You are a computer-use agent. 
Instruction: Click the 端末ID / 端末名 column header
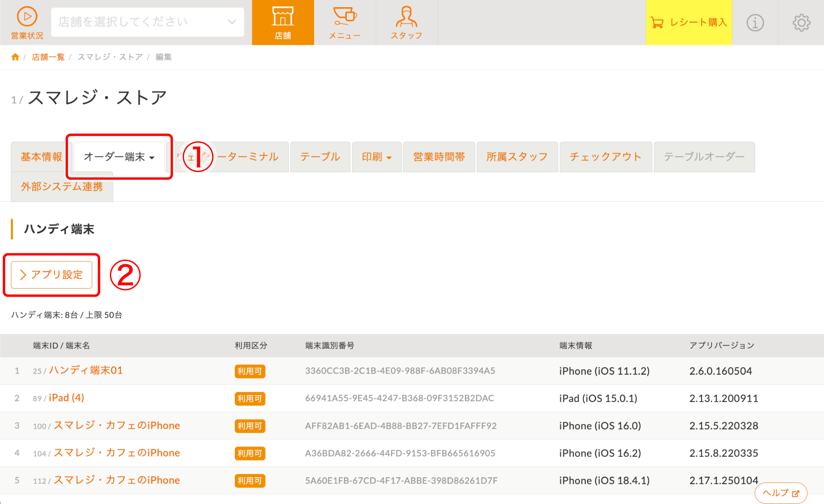point(61,345)
